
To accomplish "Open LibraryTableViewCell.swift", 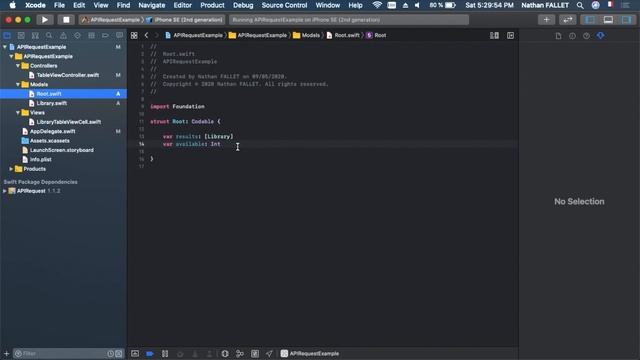I will [69, 122].
